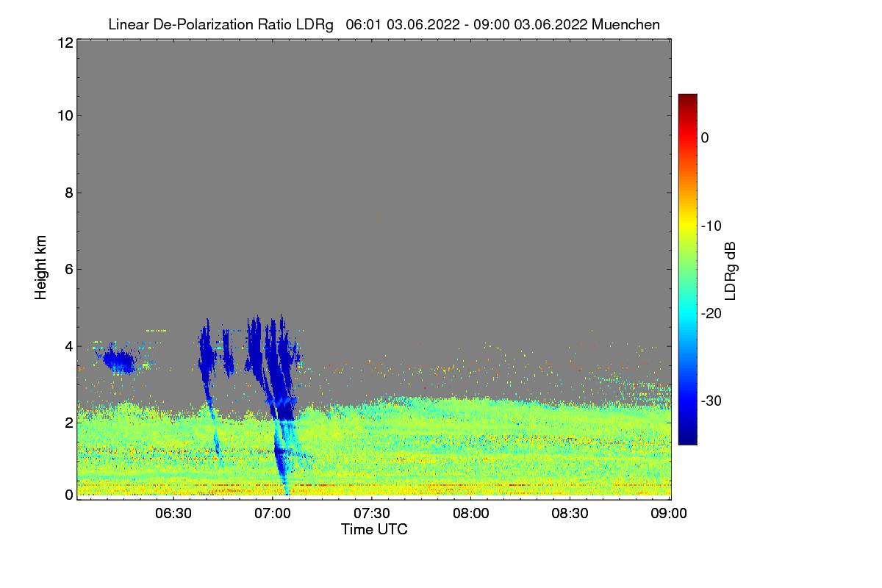Click the Height km axis title
Screen dimensions: 882x588
pyautogui.click(x=40, y=268)
